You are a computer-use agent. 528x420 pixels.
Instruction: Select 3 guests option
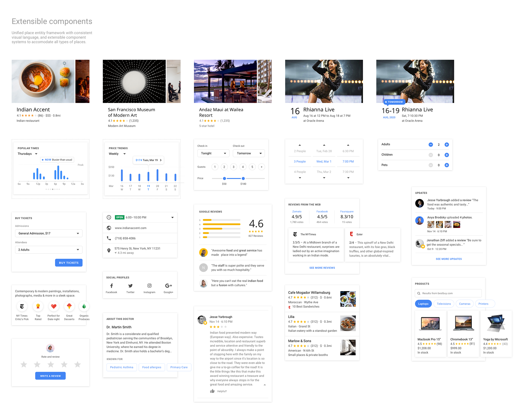(x=233, y=167)
